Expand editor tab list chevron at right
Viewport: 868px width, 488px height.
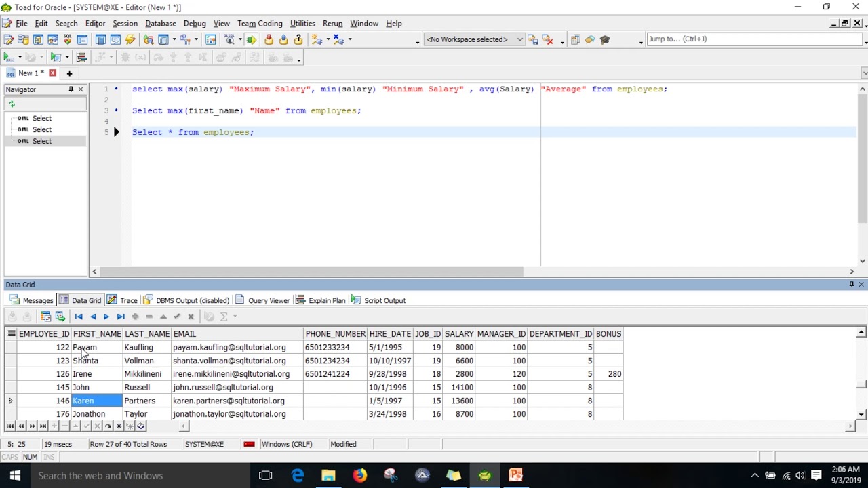click(x=864, y=73)
